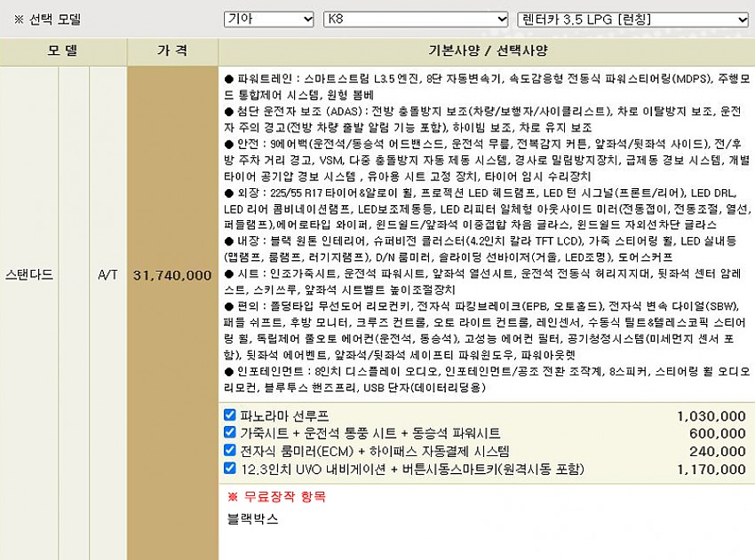Click the 600,000 leather seat option price

717,433
